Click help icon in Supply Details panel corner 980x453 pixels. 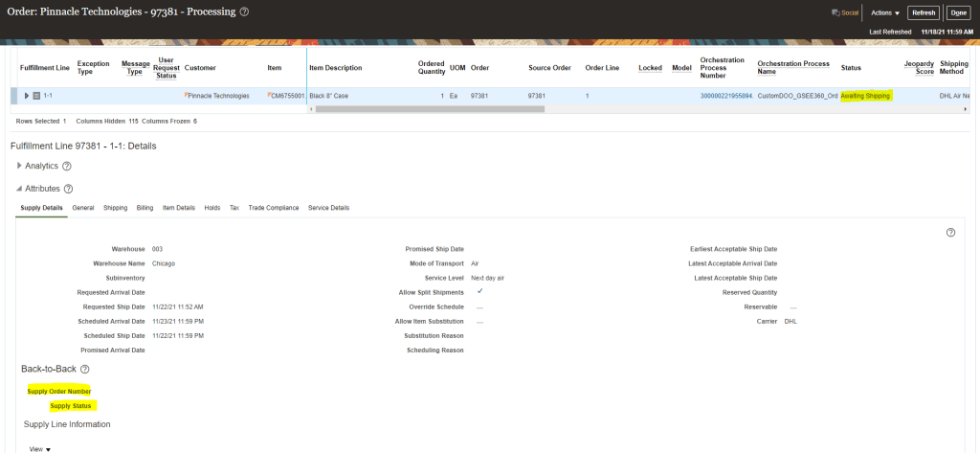point(950,232)
